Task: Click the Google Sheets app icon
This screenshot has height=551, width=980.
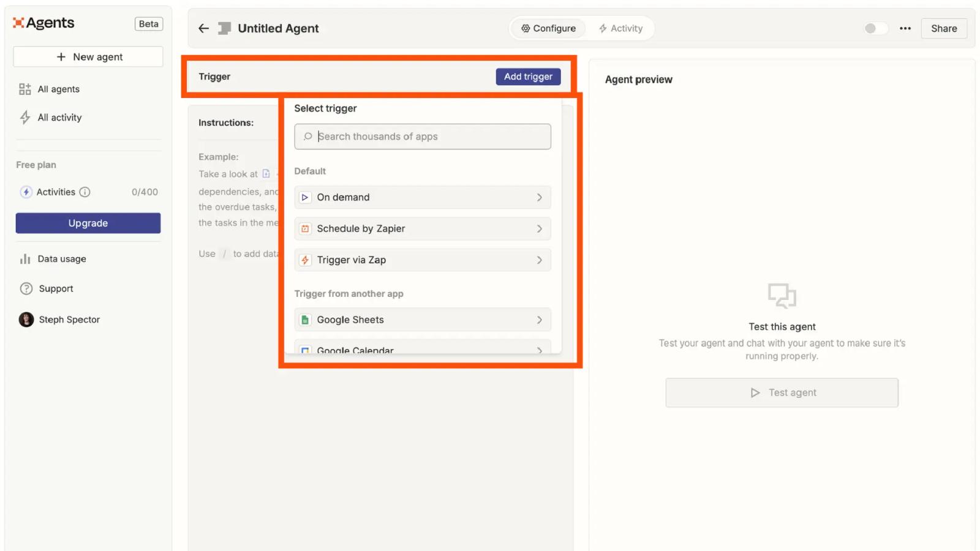Action: [305, 320]
